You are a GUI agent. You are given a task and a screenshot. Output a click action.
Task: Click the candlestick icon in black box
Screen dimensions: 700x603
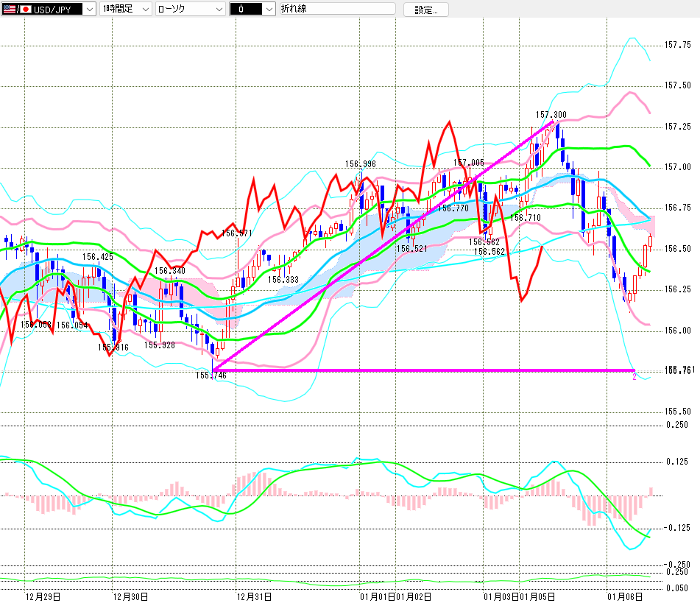[241, 10]
